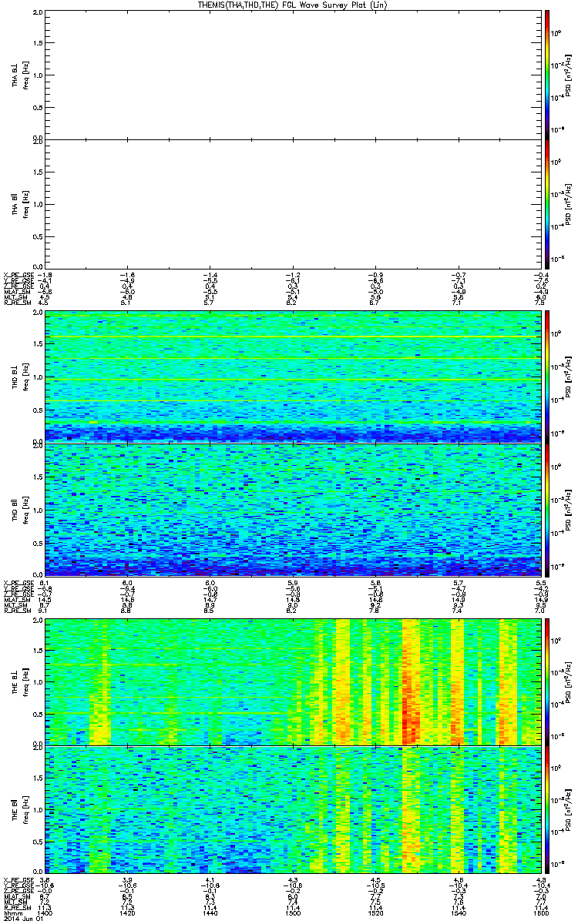
Task: Click the hhmm axis row label
Action: point(11,915)
